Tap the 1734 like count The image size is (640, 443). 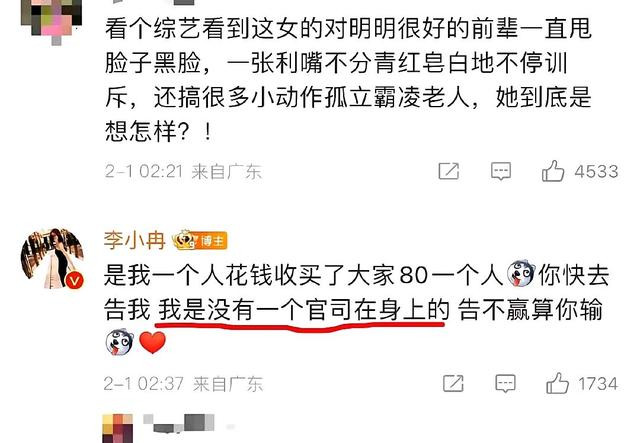point(598,384)
